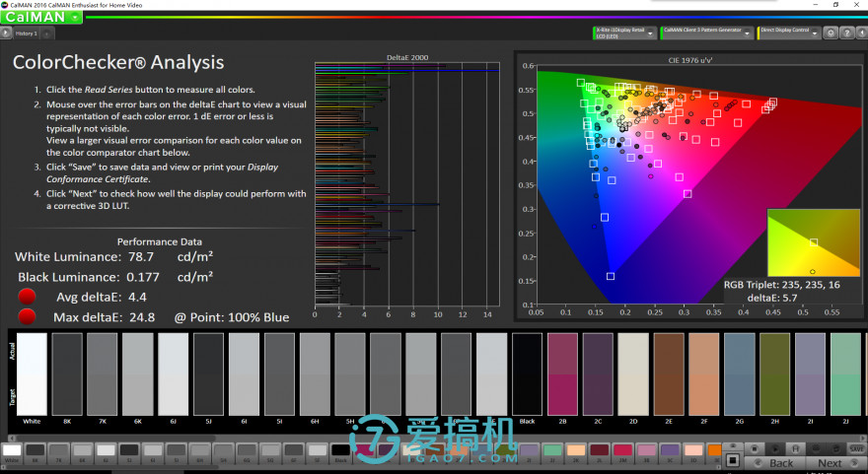
Task: Click the 'DeltaE 2000' chart title
Action: [x=406, y=57]
